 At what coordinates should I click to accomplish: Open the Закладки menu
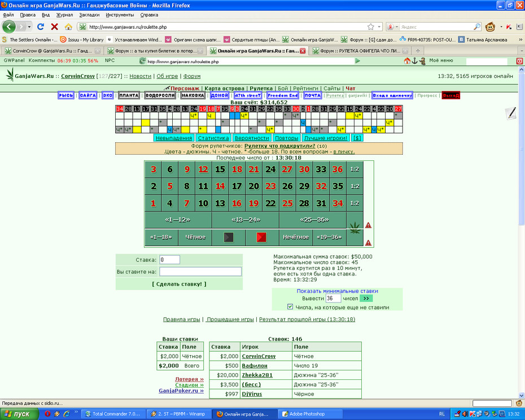(89, 15)
